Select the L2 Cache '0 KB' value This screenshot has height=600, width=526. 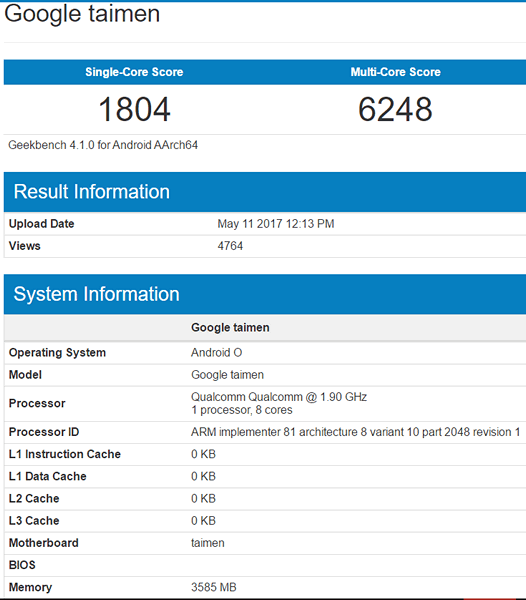pyautogui.click(x=203, y=499)
